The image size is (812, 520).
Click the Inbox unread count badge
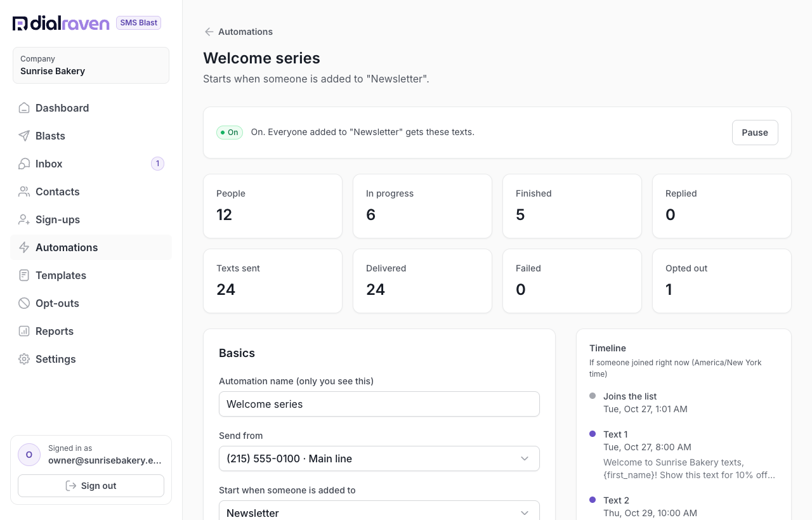[157, 164]
